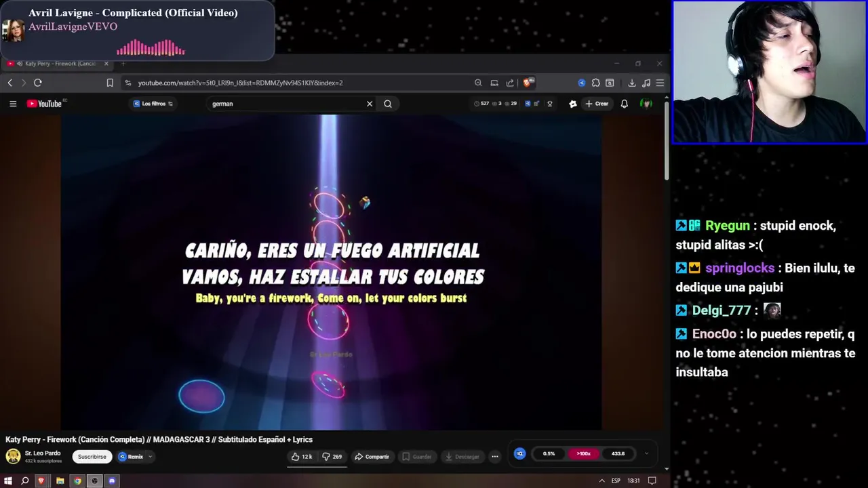
Task: Open Chrome from the taskbar
Action: (77, 481)
